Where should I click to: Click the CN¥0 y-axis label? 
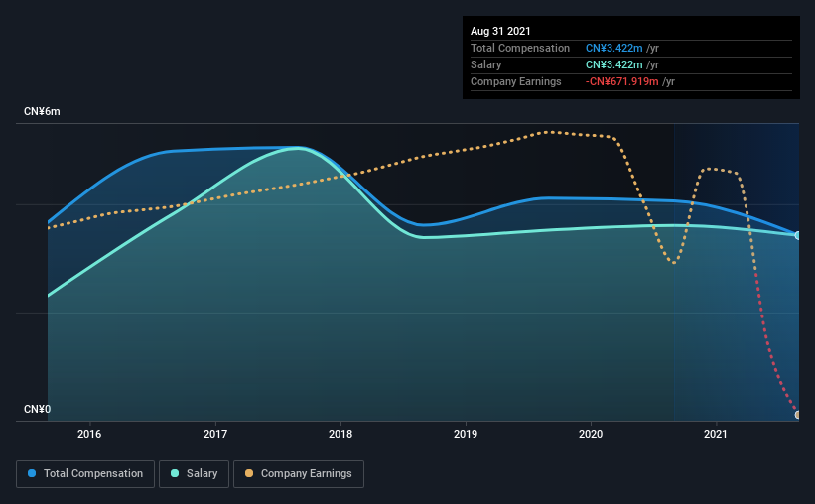coord(38,410)
